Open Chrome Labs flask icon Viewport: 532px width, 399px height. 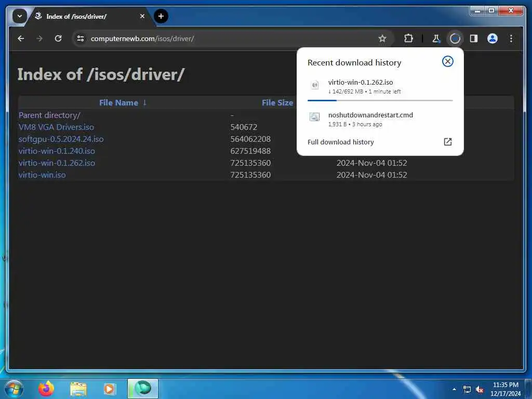pos(436,38)
